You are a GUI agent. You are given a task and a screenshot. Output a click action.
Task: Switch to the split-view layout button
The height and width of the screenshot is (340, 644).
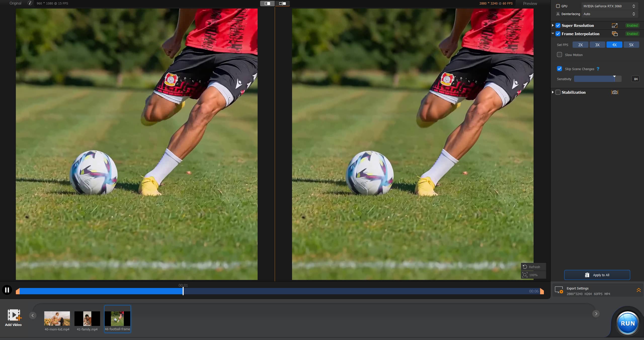tap(282, 4)
